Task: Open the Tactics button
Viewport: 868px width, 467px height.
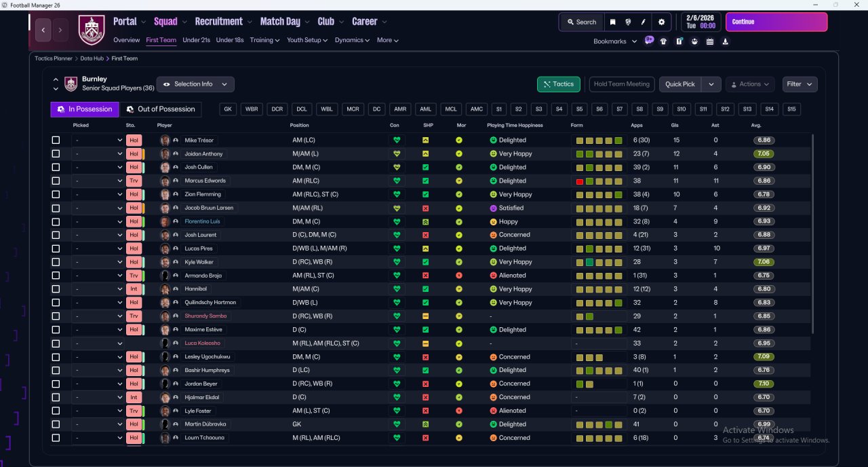Action: (558, 84)
